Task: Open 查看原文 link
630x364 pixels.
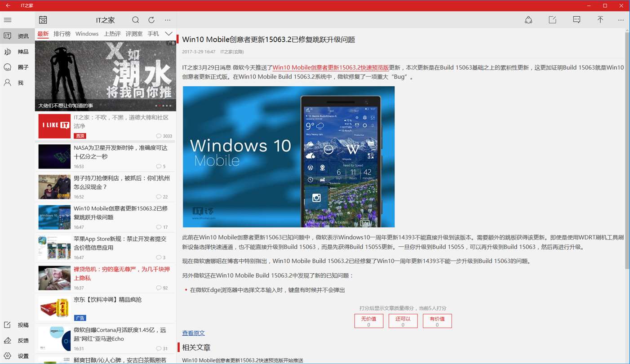Action: (x=193, y=333)
